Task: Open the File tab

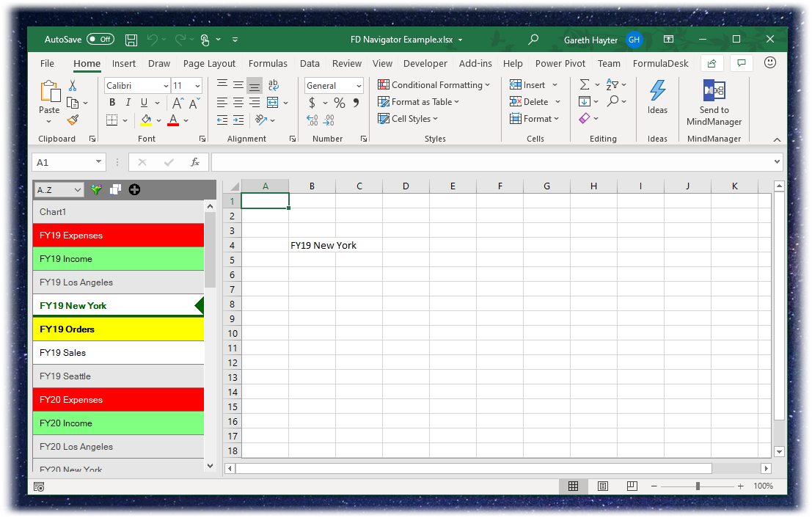Action: tap(47, 63)
